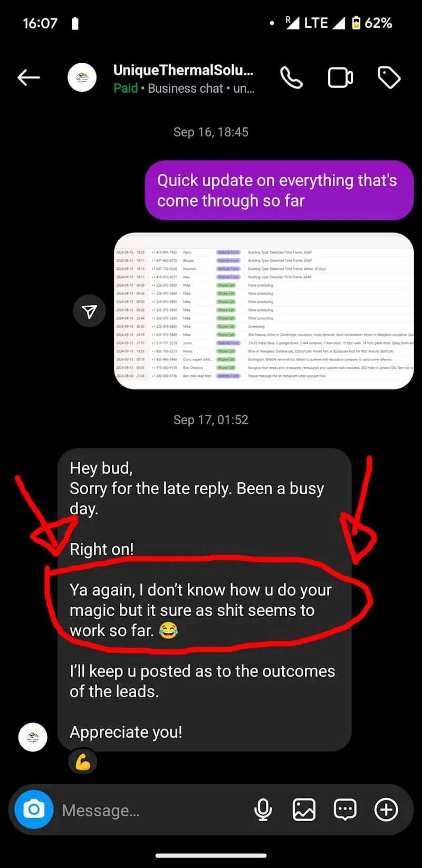422x868 pixels.
Task: Share the spreadsheet image via send icon
Action: pos(90,311)
